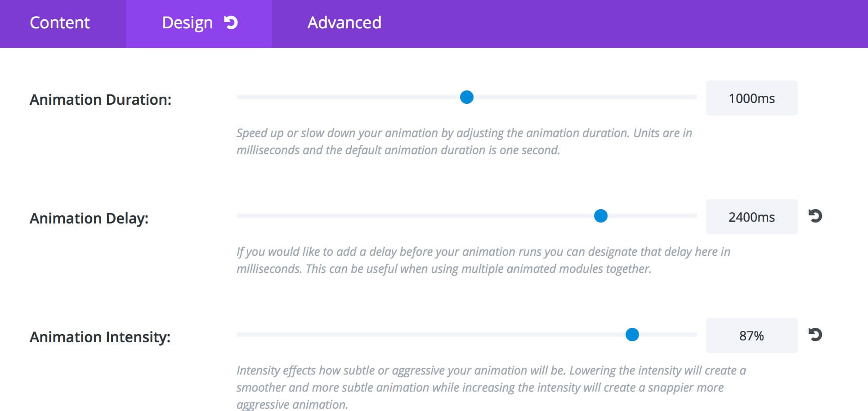
Task: Click the Animation Duration help description text
Action: 464,142
